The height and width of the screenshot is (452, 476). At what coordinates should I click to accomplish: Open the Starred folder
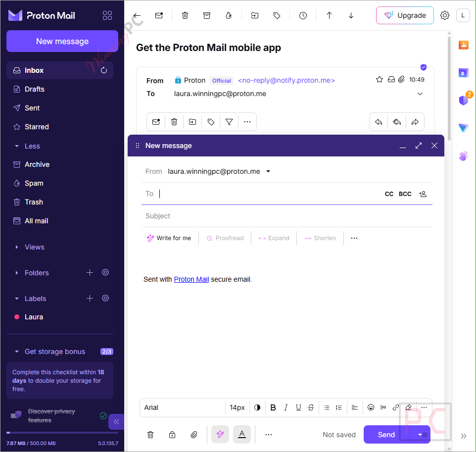[x=60, y=127]
